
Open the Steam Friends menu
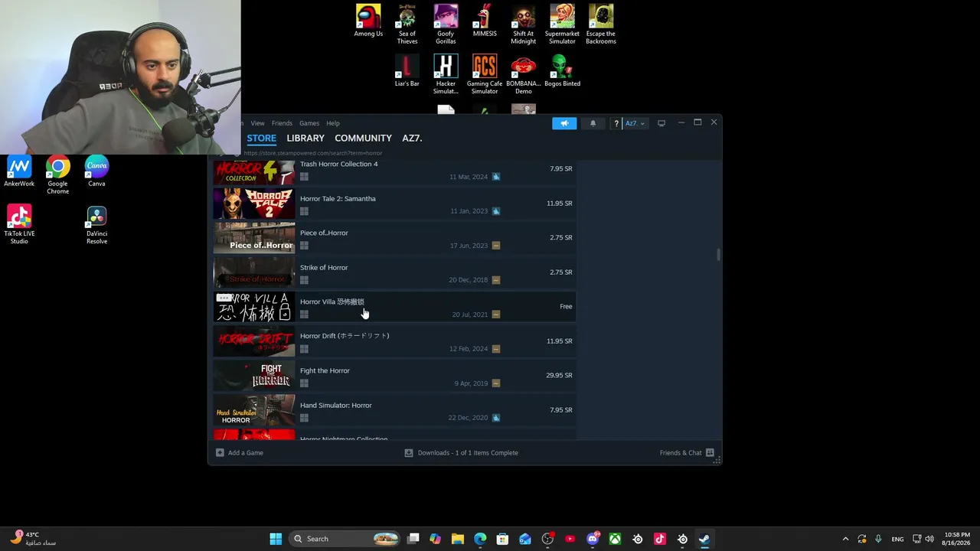coord(282,123)
